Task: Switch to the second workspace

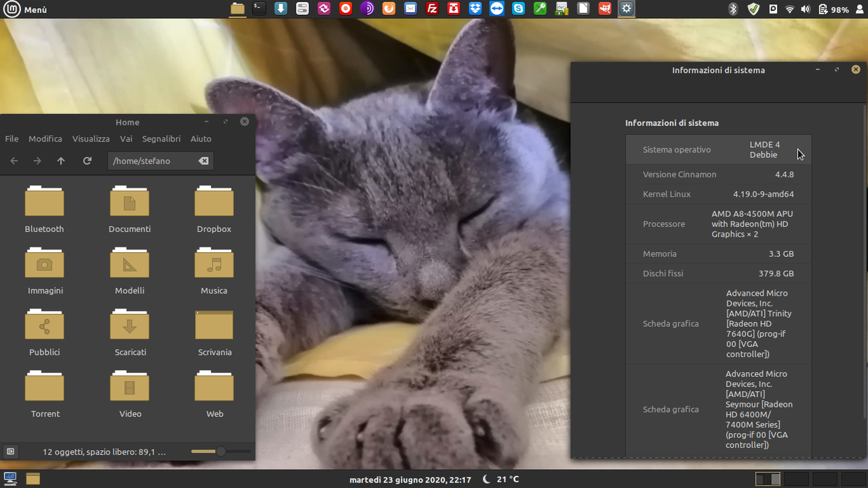Action: point(796,479)
